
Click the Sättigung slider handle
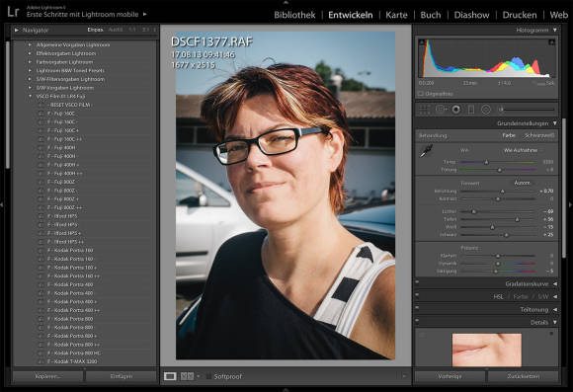[x=496, y=272]
